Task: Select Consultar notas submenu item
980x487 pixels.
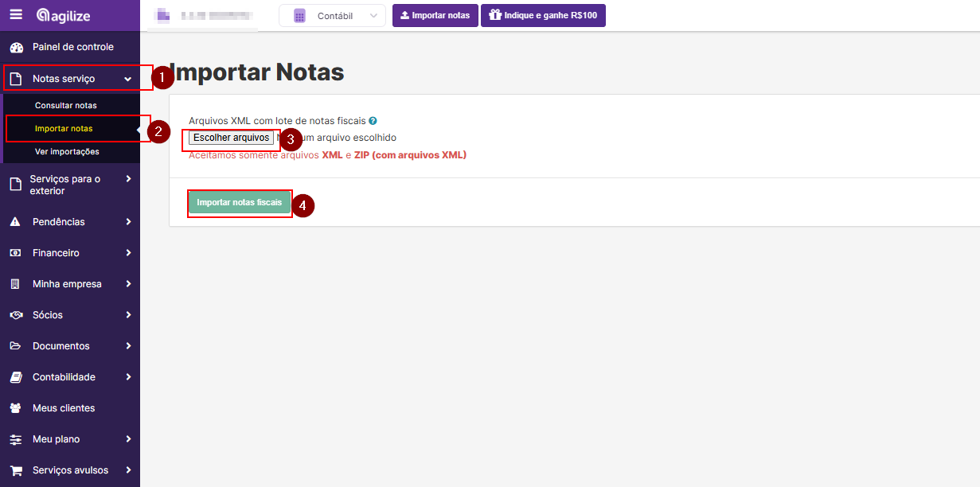Action: [65, 105]
